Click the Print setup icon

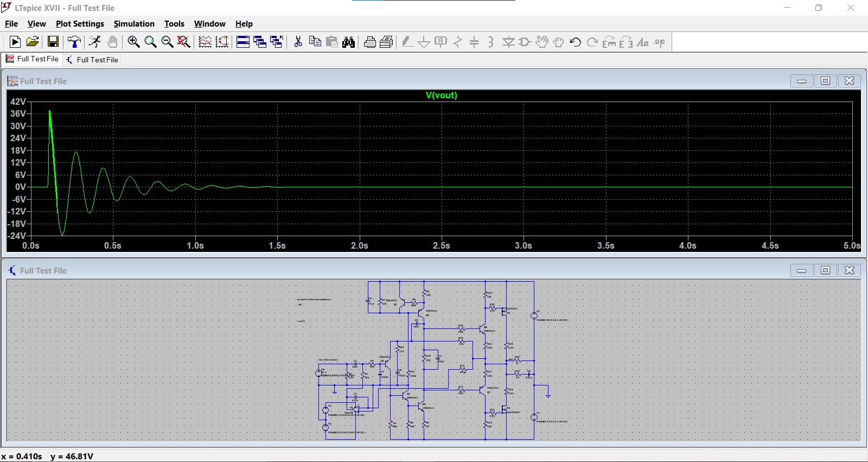pos(370,42)
